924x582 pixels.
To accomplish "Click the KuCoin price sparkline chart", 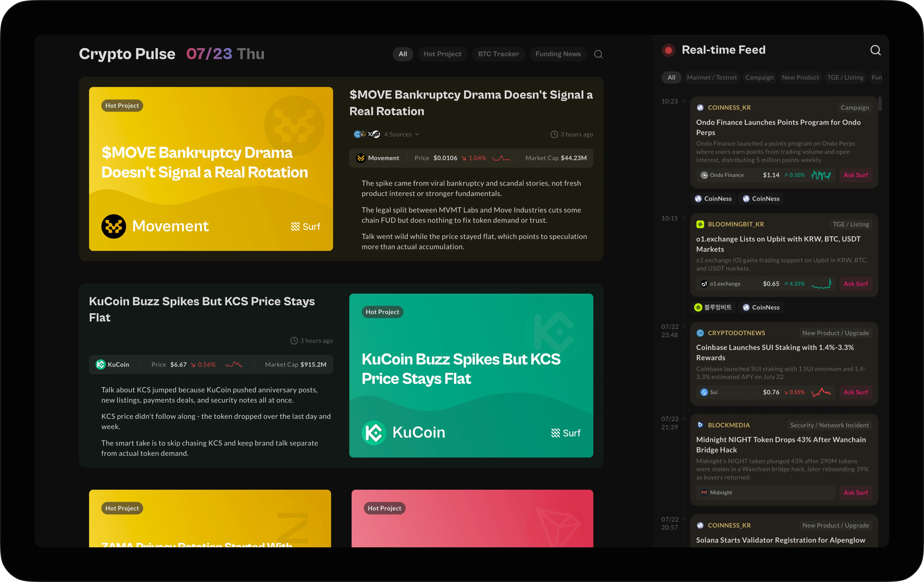I will point(234,365).
